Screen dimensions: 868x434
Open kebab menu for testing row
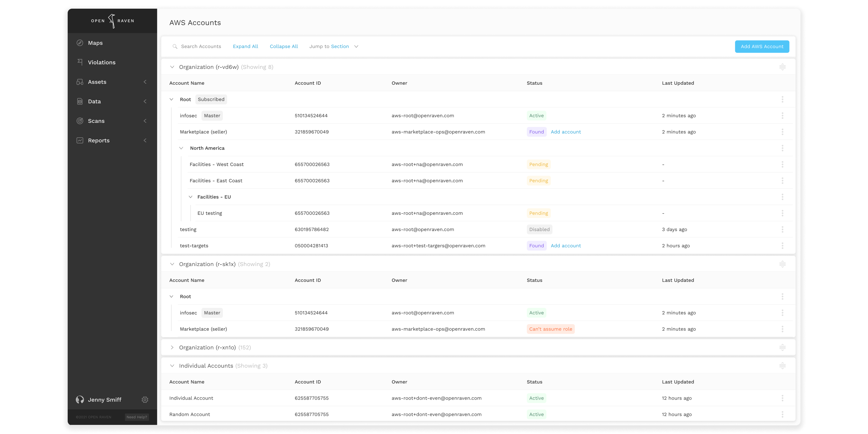pos(782,230)
